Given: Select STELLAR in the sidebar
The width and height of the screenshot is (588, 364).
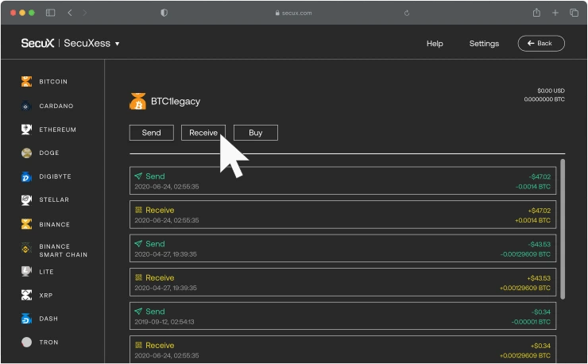Looking at the screenshot, I should point(54,200).
